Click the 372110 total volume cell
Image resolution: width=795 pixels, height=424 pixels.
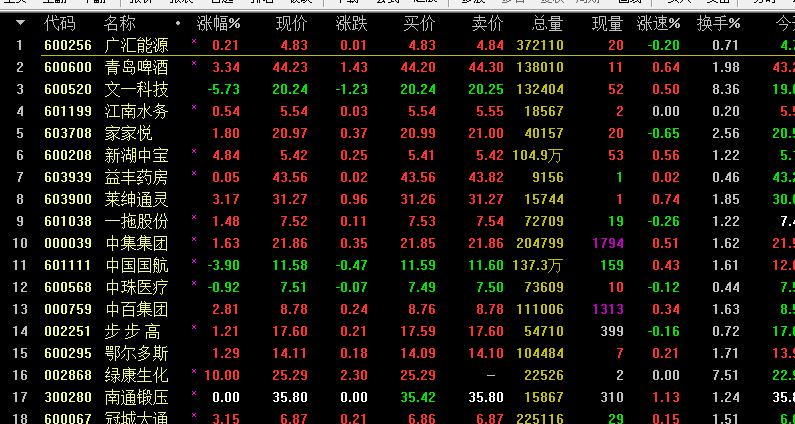click(x=540, y=46)
